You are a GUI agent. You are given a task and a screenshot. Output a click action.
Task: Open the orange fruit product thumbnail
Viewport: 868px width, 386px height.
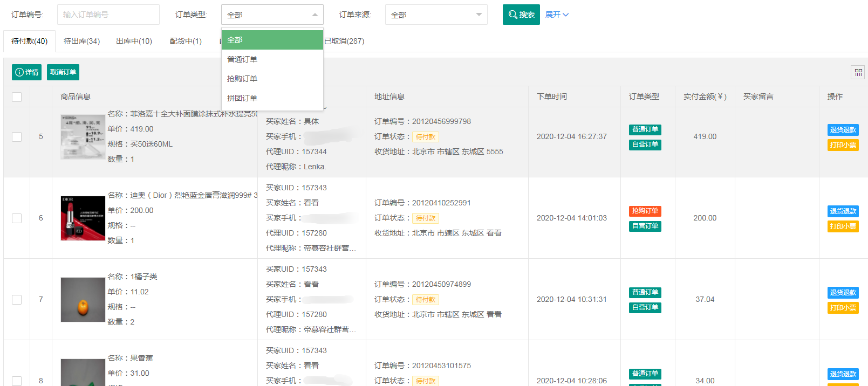coord(83,300)
